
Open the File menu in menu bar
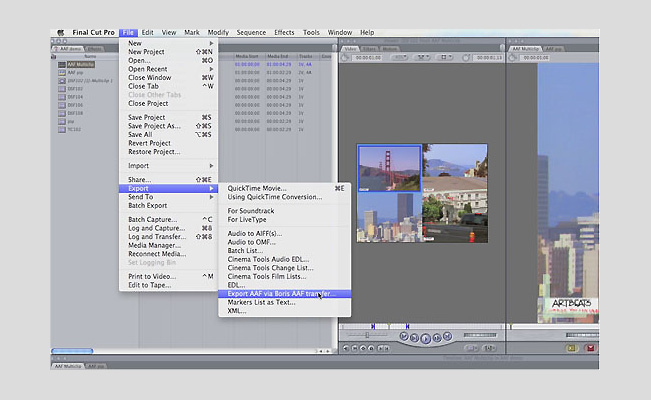(128, 32)
